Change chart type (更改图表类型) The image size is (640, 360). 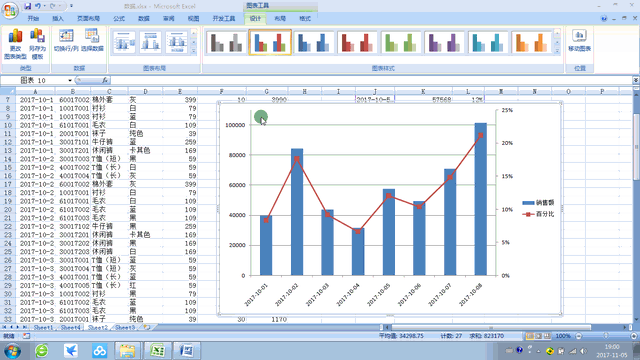15,44
